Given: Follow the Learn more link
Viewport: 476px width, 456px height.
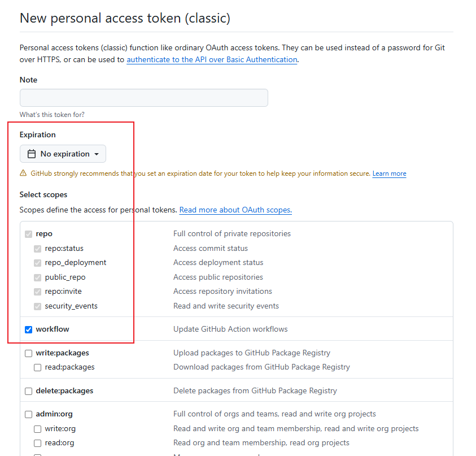Looking at the screenshot, I should point(389,173).
